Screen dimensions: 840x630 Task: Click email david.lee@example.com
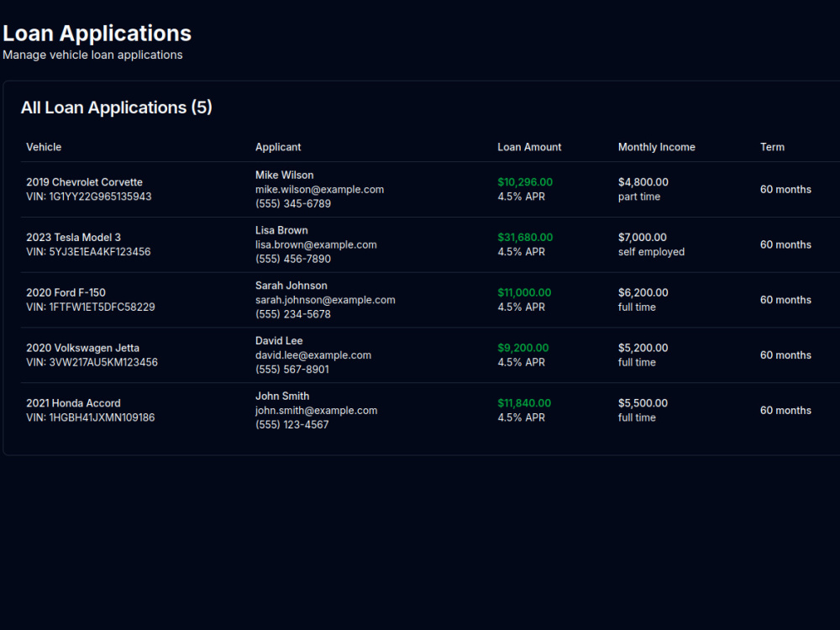pos(313,355)
